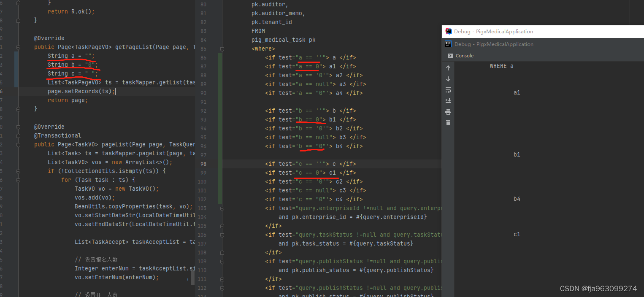Print the console contents via printer icon
Viewport: 644px width, 297px height.
click(x=448, y=112)
